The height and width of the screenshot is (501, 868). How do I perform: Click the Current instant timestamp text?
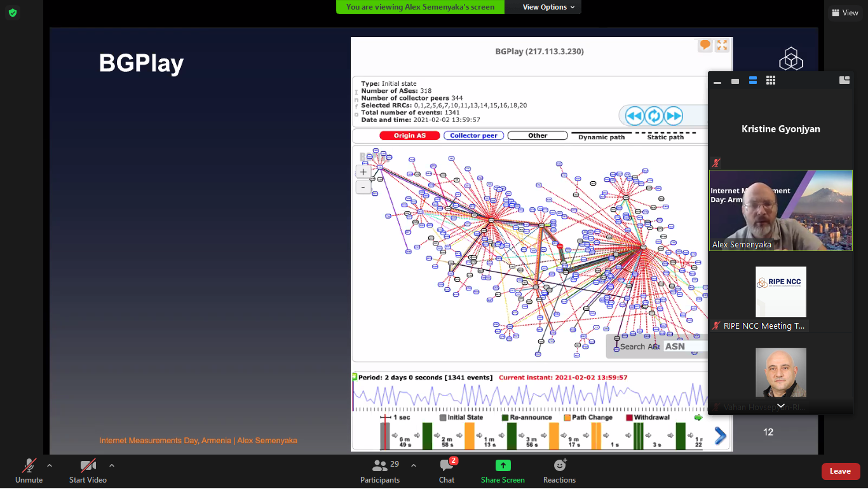click(x=563, y=377)
